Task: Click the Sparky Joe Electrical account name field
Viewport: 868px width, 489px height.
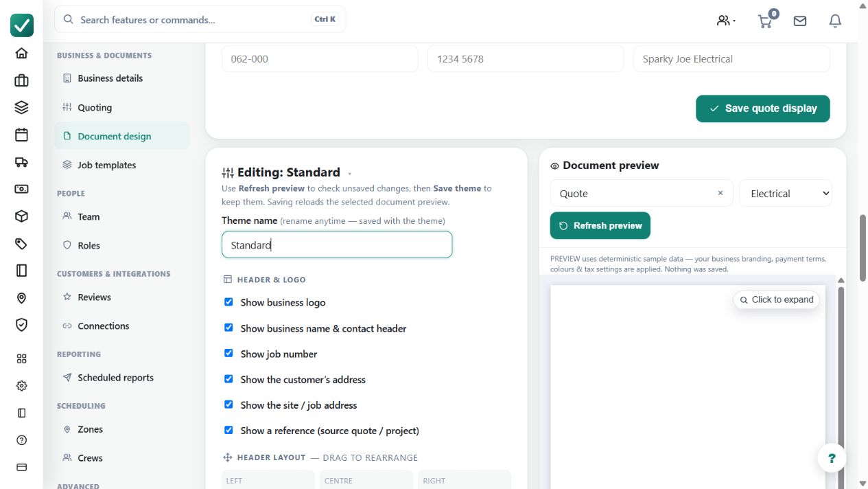Action: coord(731,59)
